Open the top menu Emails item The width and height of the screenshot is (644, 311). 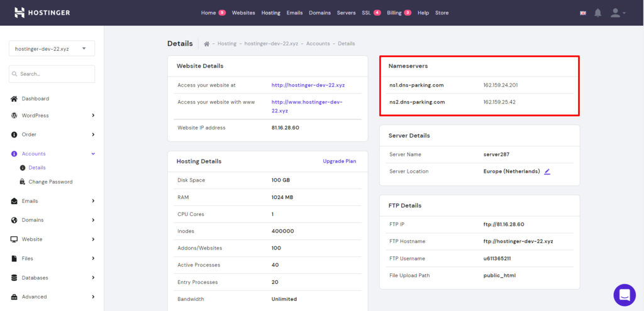tap(294, 13)
